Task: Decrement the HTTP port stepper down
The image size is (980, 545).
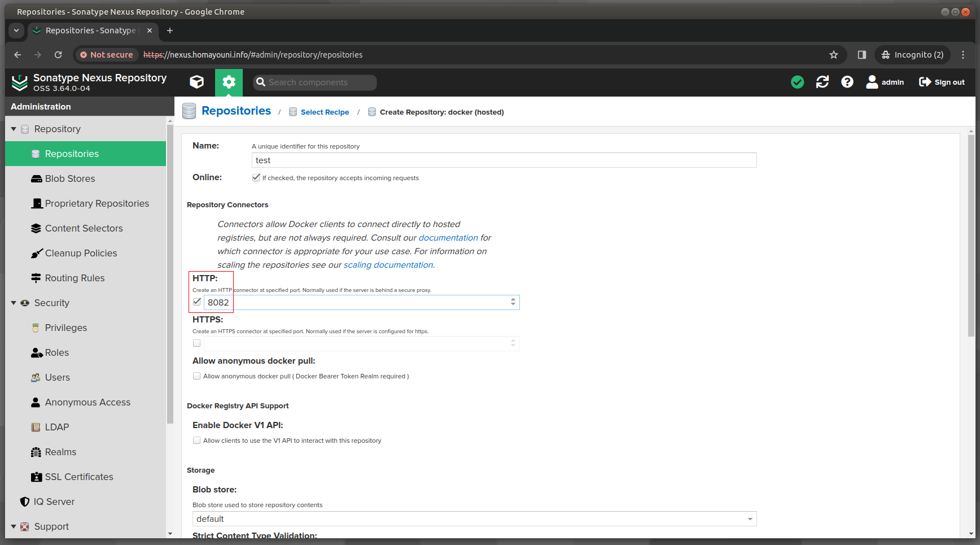Action: pyautogui.click(x=513, y=305)
